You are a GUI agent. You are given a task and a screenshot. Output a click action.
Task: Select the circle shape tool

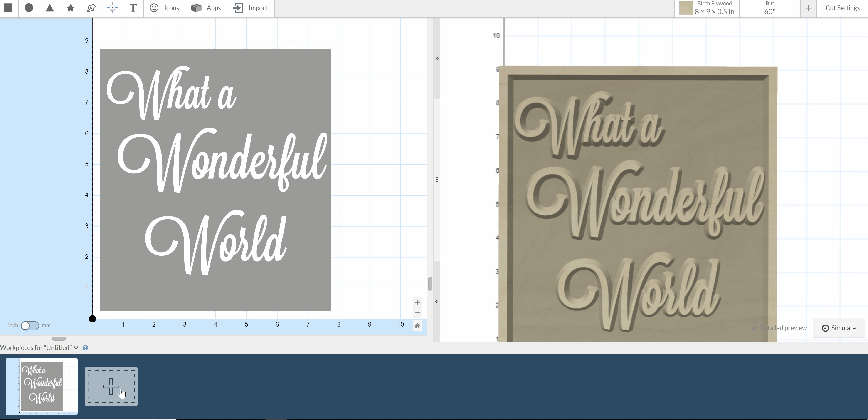click(29, 8)
